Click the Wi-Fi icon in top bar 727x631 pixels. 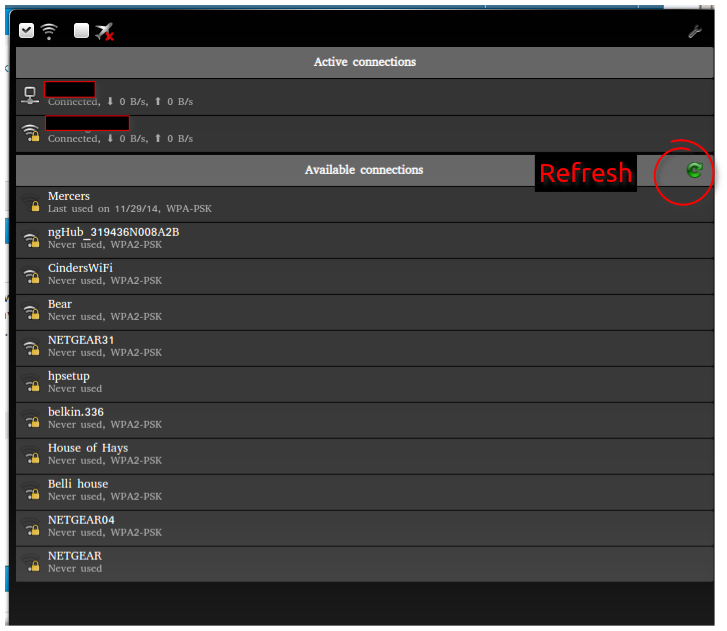coord(49,31)
